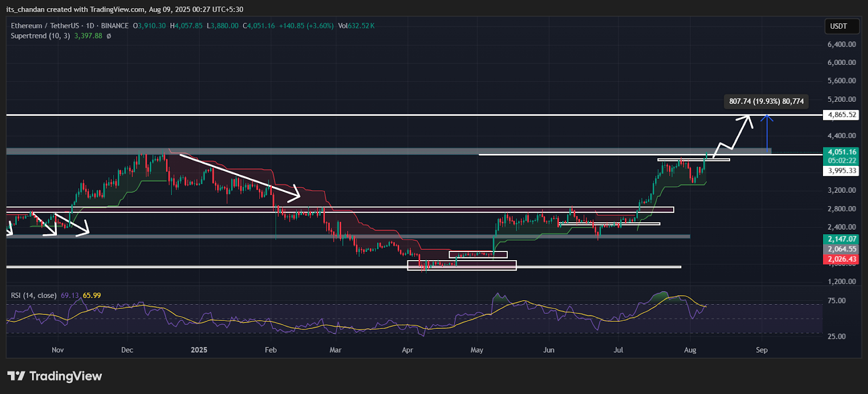
Task: Click the red 2,026.43 price label
Action: tap(842, 260)
